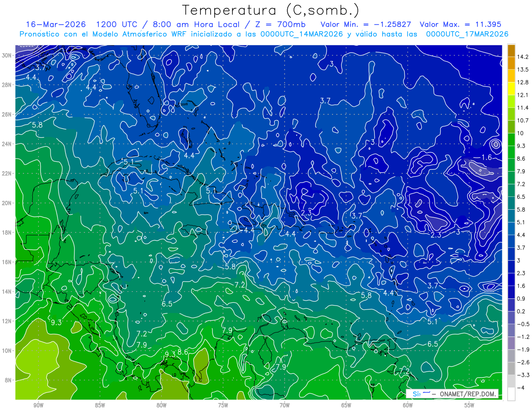Click the "0.9" colorbar legend label
This screenshot has height=411, width=532.
tap(522, 298)
